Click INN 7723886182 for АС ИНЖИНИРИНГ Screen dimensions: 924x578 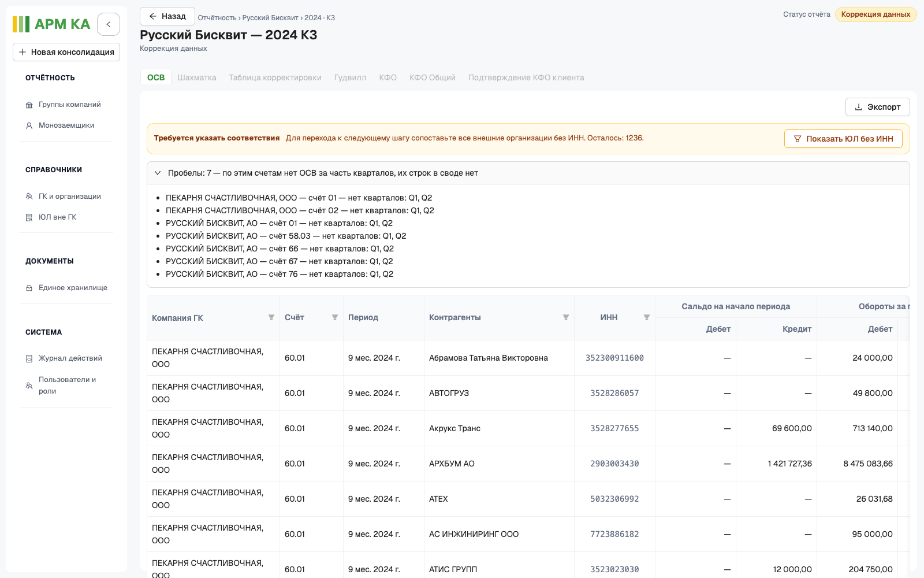[614, 534]
